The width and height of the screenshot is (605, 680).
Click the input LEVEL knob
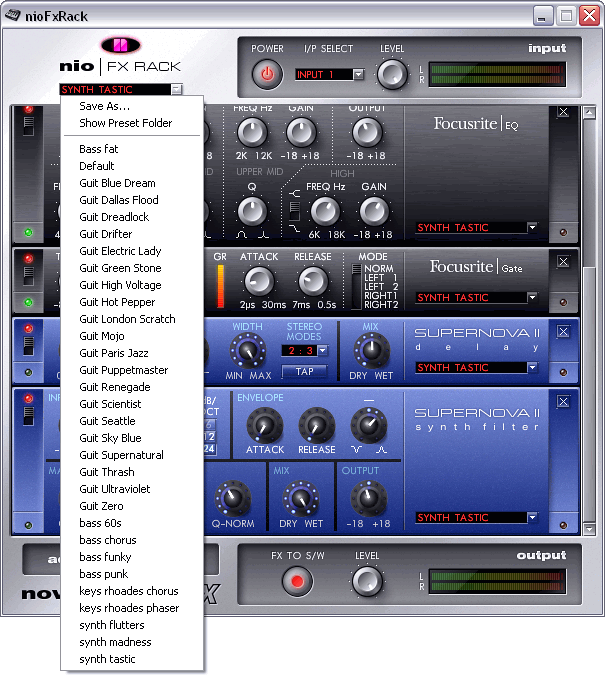[392, 74]
